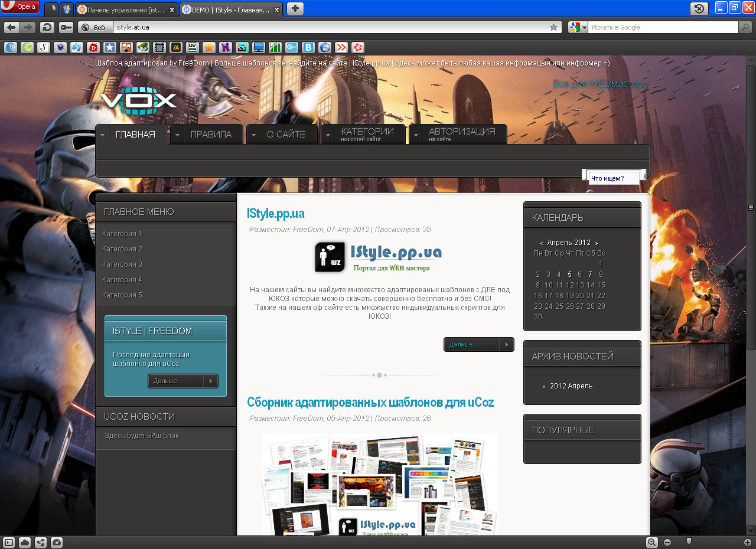Open the blue globe speed-dial bookmark icon
Image resolution: width=756 pixels, height=549 pixels.
[x=11, y=48]
